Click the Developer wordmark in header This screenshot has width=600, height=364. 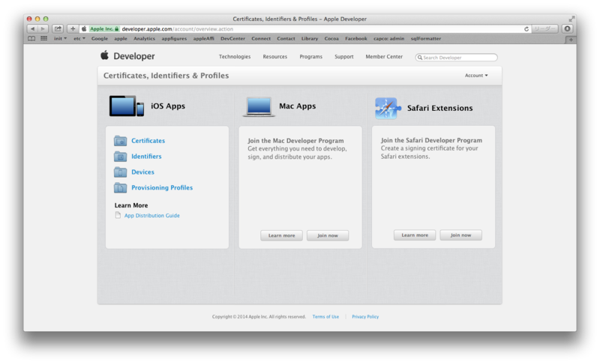click(134, 56)
